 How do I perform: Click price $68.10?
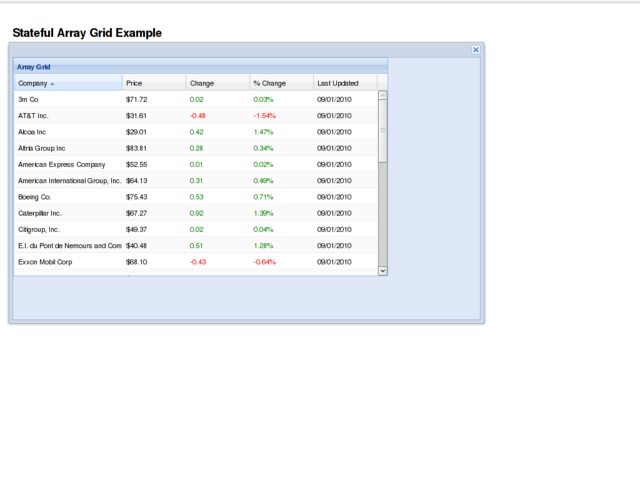tap(136, 262)
